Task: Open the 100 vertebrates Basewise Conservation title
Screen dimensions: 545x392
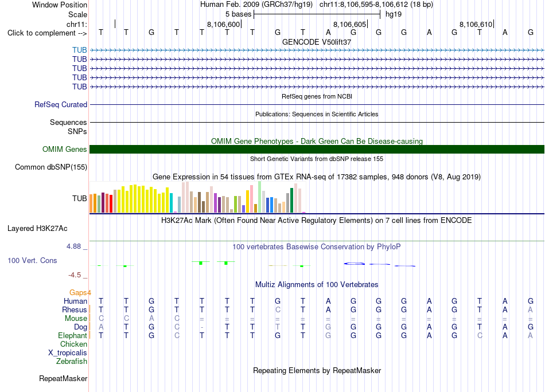Action: tap(317, 247)
